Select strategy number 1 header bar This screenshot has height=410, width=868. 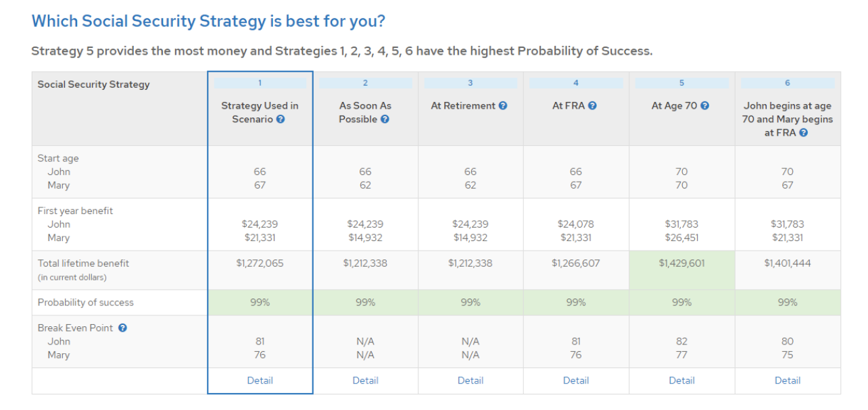(260, 83)
